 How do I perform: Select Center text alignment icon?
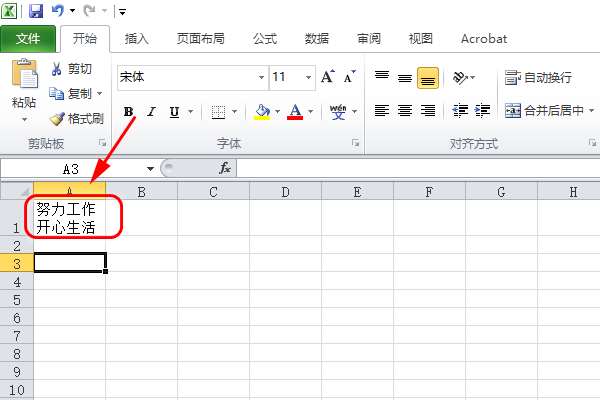click(405, 111)
